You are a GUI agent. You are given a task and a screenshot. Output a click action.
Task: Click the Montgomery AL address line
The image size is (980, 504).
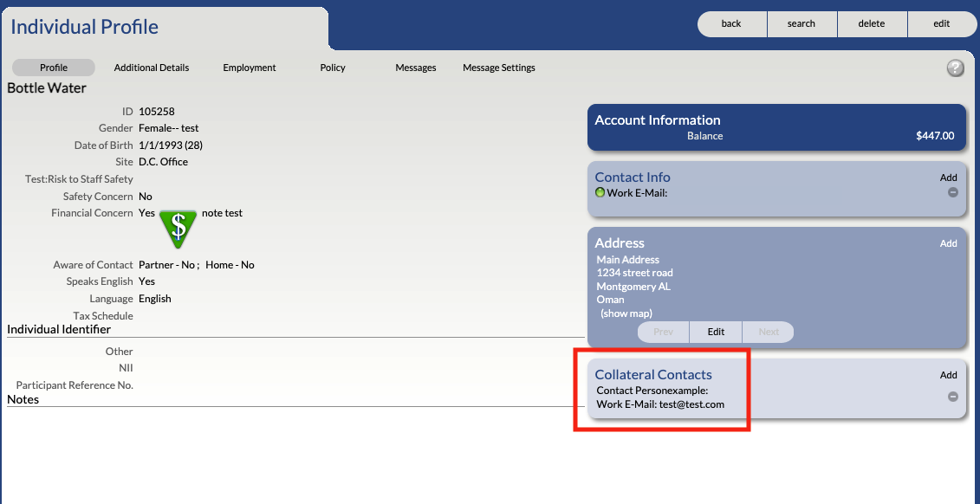point(633,287)
